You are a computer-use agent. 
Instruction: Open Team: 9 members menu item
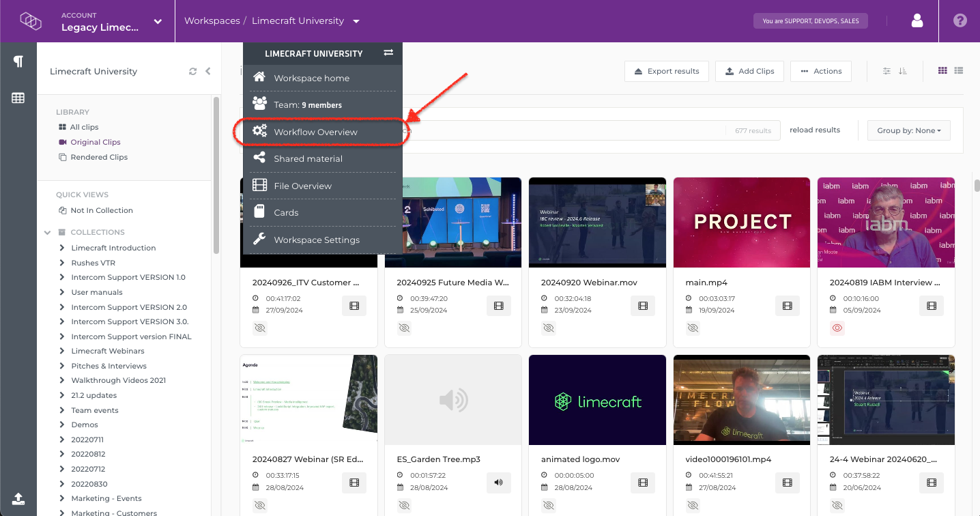323,105
